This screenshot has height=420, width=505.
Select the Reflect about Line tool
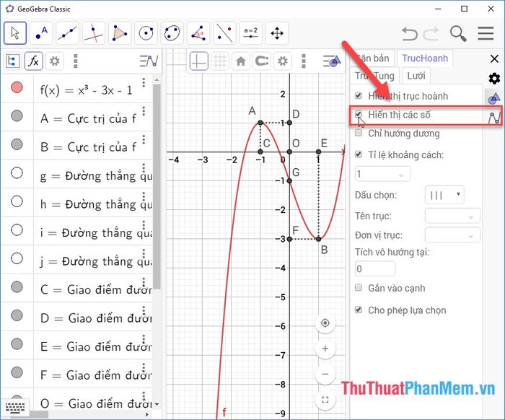(x=224, y=33)
